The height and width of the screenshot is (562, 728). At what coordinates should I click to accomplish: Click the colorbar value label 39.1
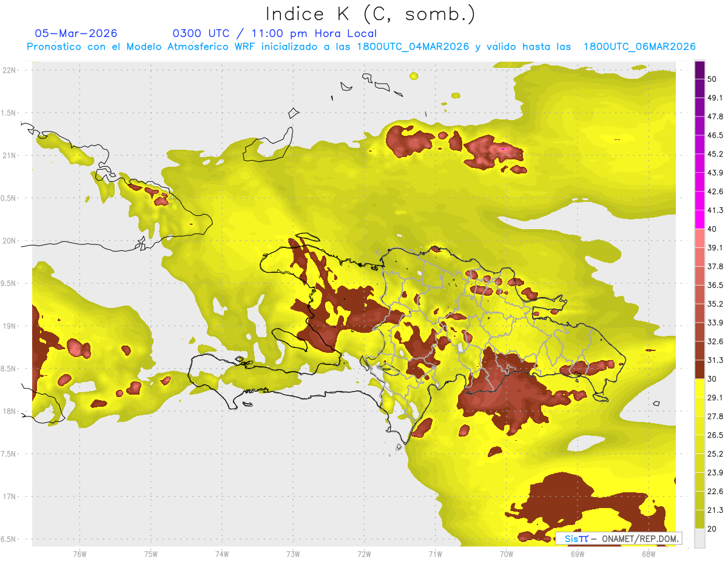point(715,247)
